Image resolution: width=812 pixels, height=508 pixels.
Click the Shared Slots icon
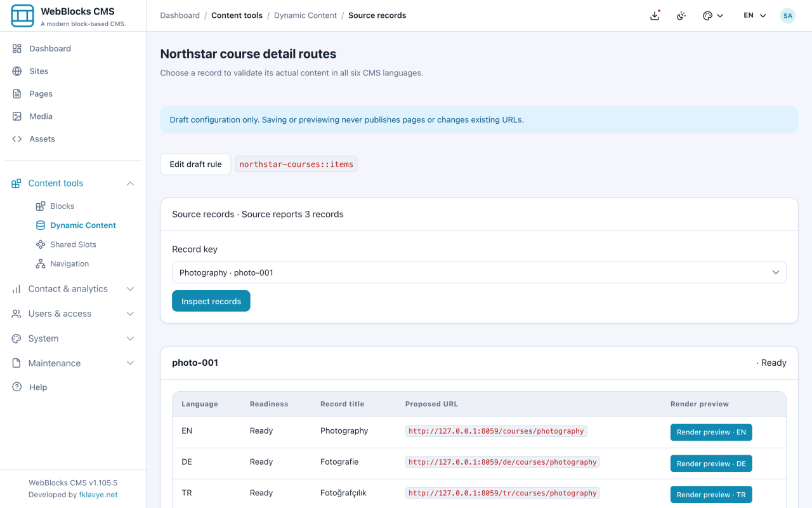point(41,244)
